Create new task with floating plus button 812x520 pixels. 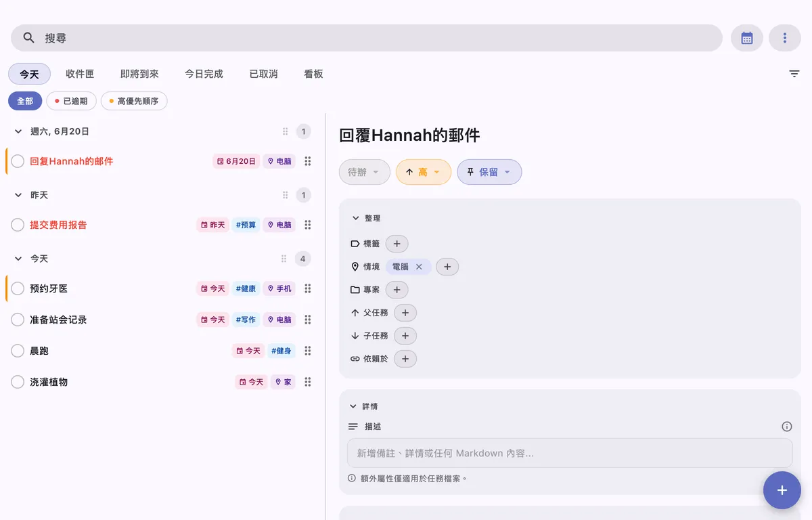(x=782, y=490)
